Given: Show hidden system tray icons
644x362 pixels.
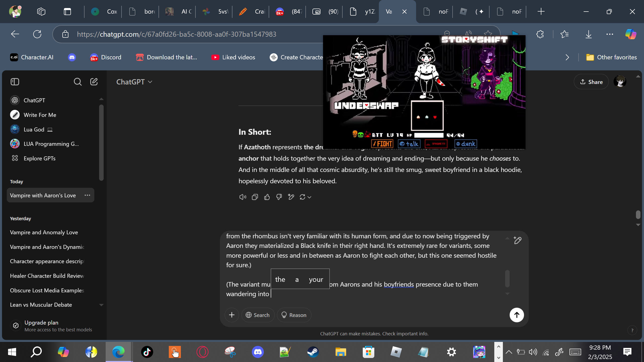Looking at the screenshot, I should [x=509, y=352].
